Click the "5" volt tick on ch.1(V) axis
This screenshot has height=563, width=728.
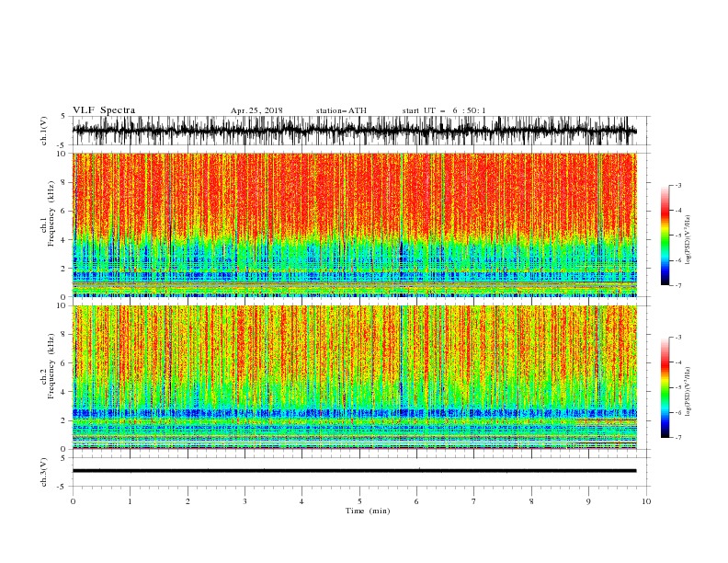[x=63, y=116]
